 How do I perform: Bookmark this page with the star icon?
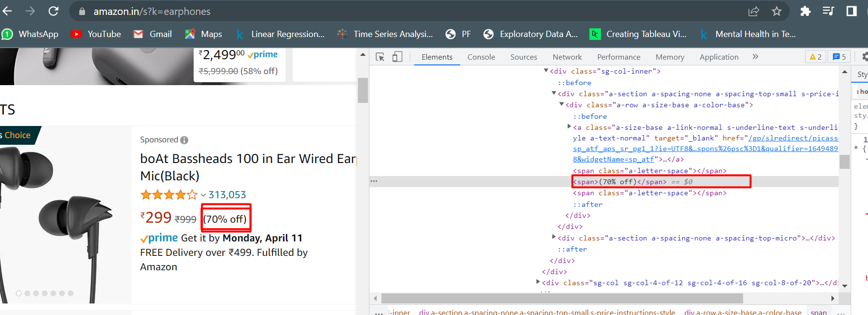point(777,11)
